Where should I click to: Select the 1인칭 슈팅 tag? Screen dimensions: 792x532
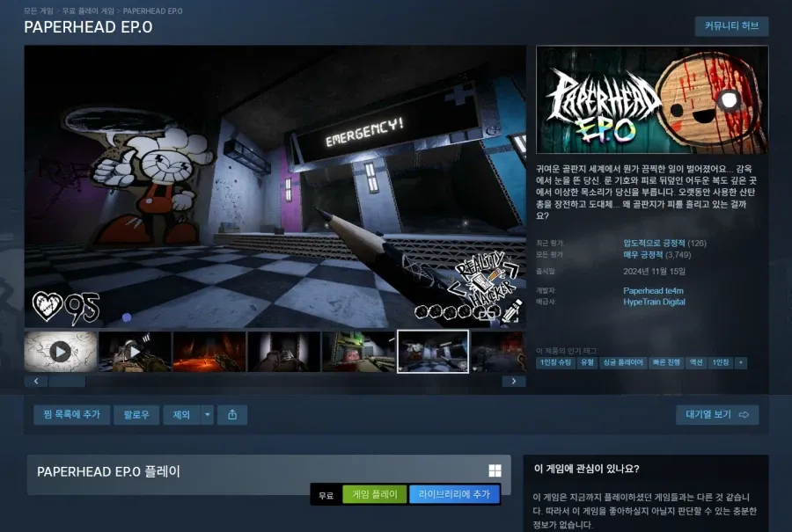coord(555,362)
